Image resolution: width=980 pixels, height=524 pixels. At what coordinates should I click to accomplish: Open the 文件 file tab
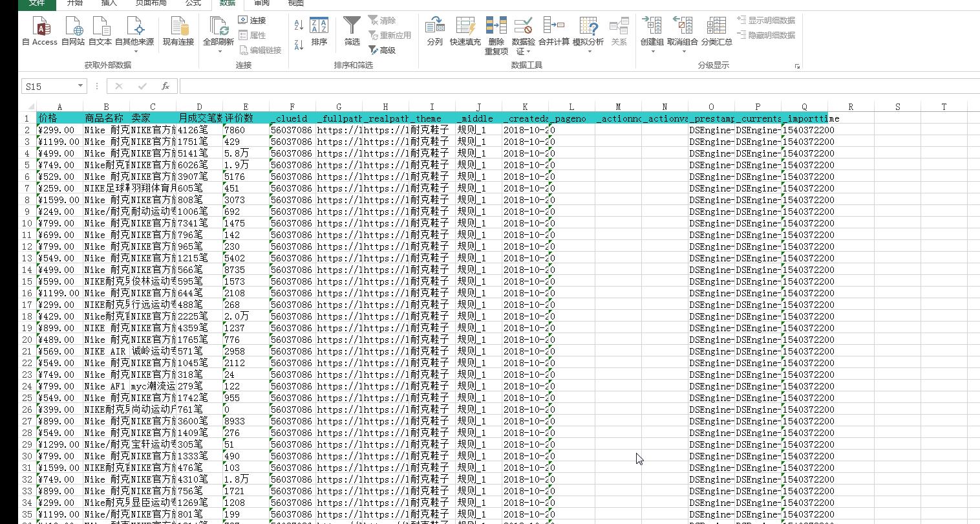point(37,3)
